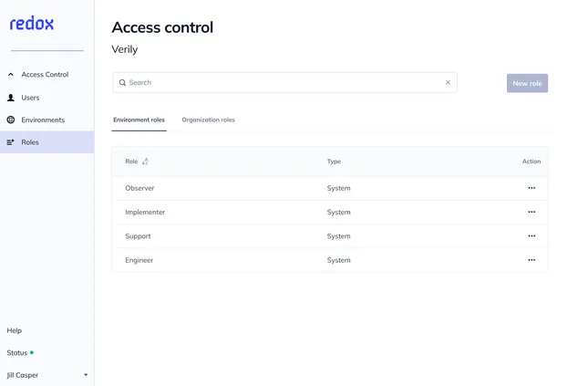Open action menu for Engineer role

click(x=531, y=260)
